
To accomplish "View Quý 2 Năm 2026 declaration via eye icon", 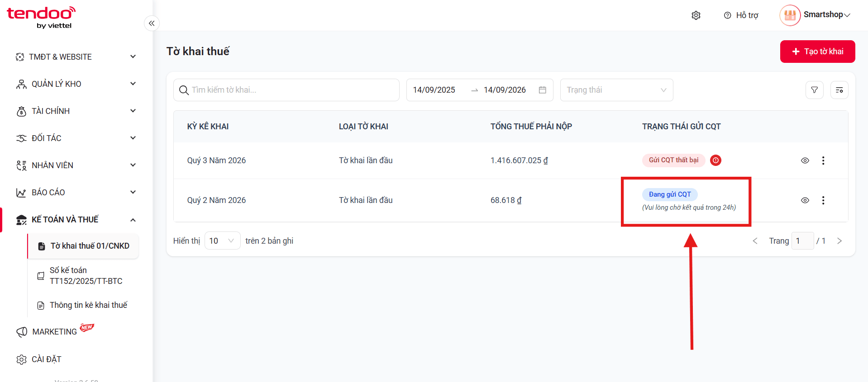I will 805,200.
